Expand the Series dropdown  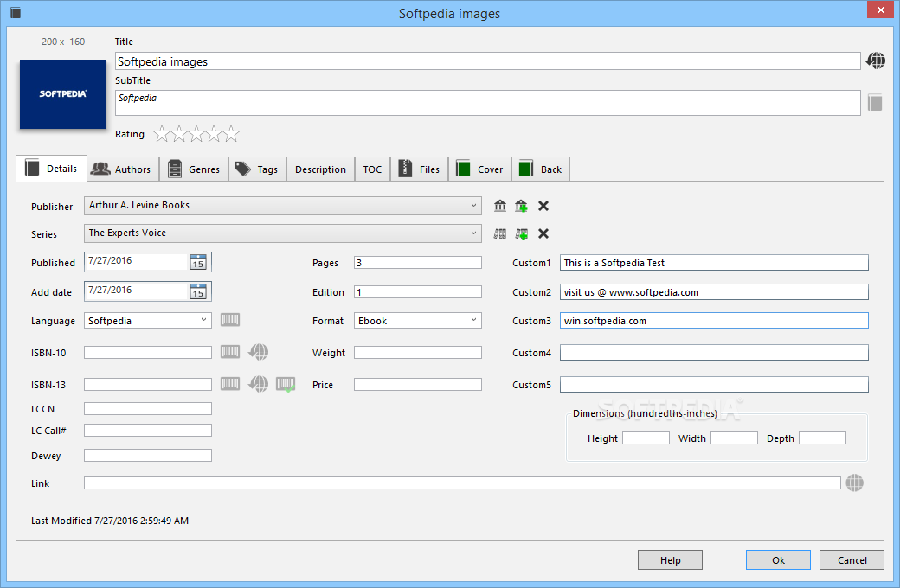coord(473,233)
